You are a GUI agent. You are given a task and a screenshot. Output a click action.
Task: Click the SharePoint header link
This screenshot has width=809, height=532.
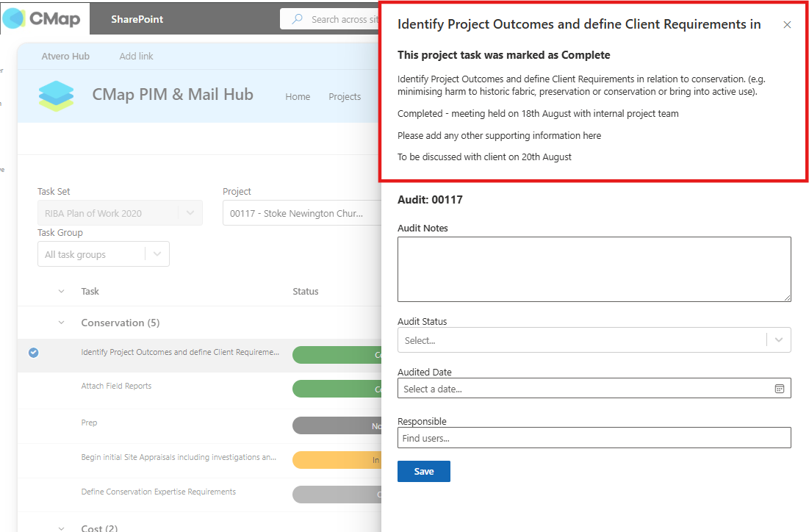(137, 19)
